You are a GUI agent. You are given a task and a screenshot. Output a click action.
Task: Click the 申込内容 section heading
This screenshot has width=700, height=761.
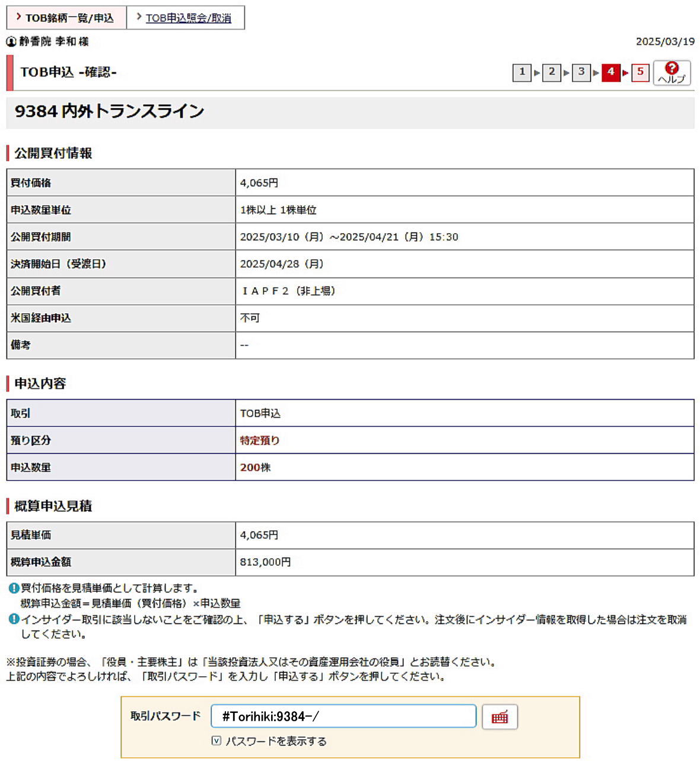point(40,383)
